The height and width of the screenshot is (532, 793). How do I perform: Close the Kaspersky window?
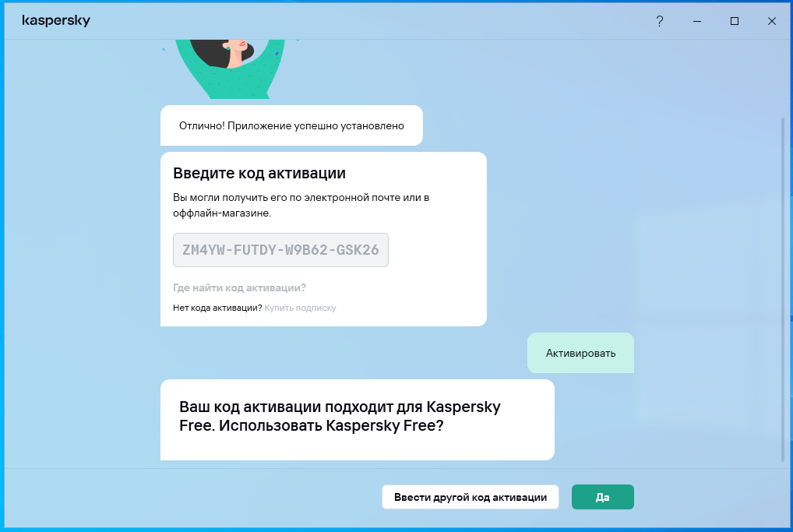[772, 21]
